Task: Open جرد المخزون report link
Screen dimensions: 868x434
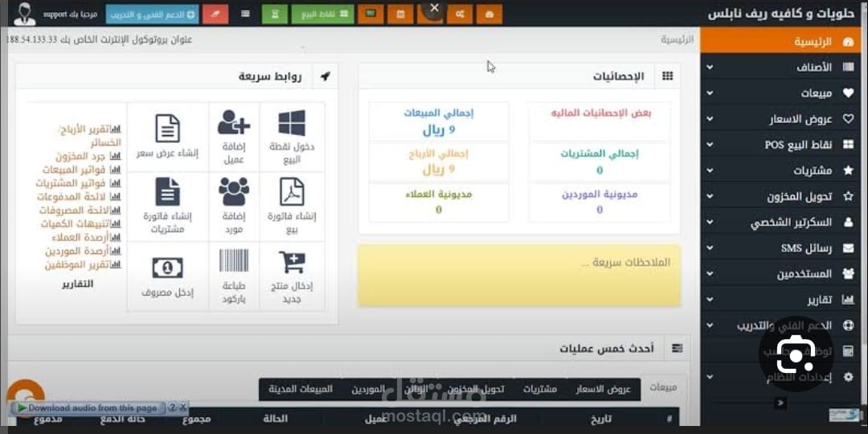Action: pos(88,156)
